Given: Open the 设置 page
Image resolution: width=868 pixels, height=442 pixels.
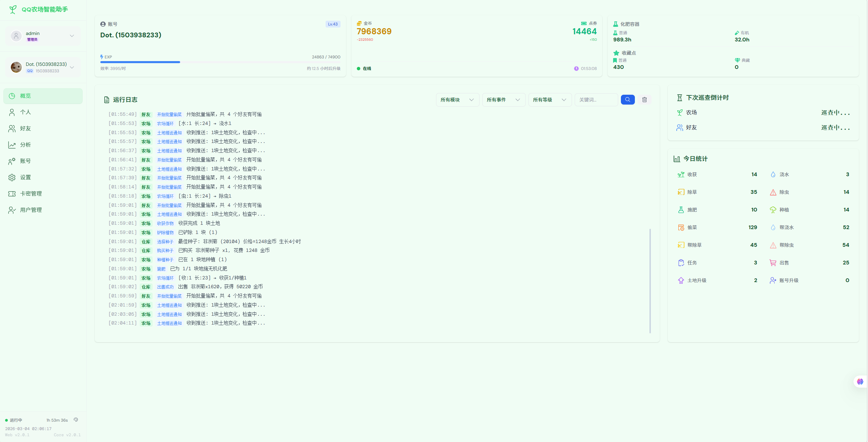Looking at the screenshot, I should [25, 177].
